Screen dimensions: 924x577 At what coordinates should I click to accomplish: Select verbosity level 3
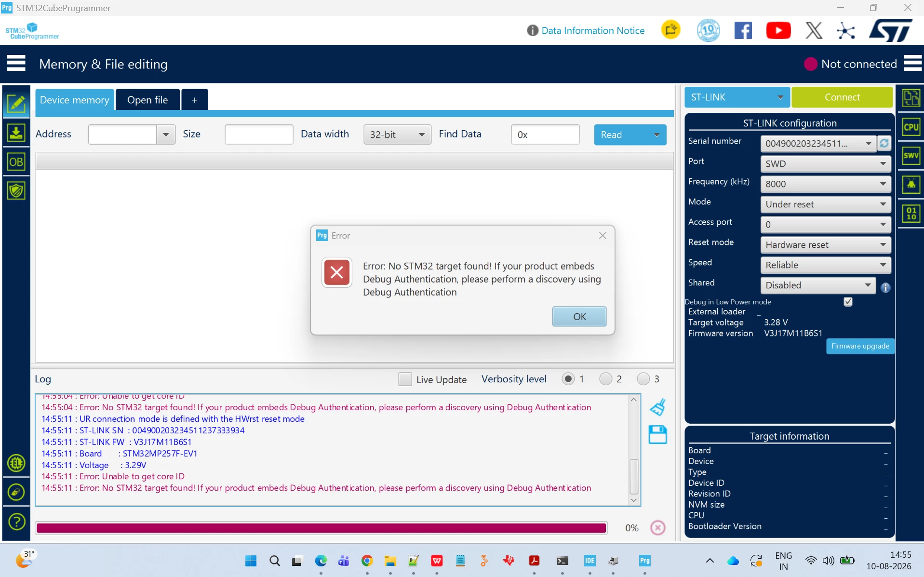[x=643, y=379]
